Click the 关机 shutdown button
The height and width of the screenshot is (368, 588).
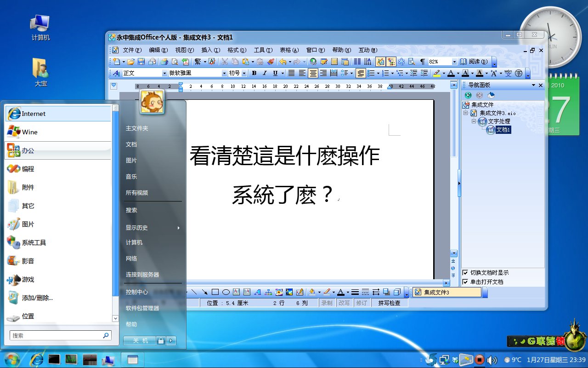140,341
